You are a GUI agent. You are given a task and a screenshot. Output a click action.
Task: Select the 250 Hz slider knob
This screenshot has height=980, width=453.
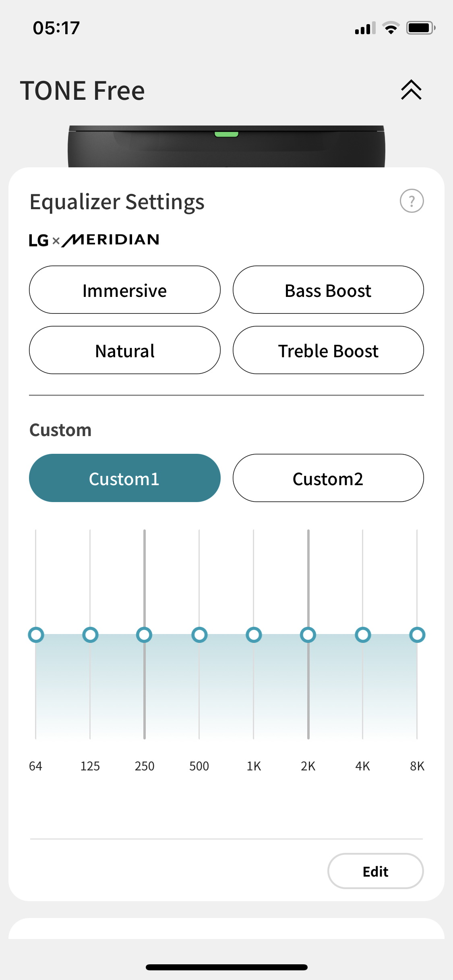[x=144, y=635]
